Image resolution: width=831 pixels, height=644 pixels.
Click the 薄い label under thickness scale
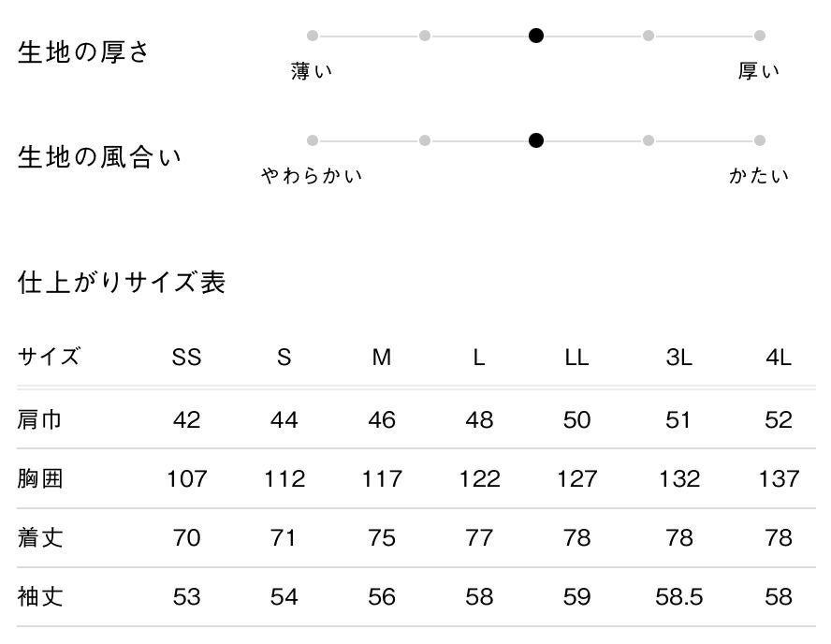(312, 72)
